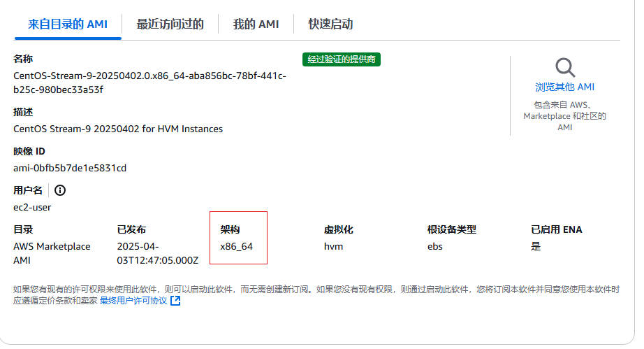The image size is (644, 349).
Task: Click the virtualization value hvm
Action: click(x=333, y=247)
